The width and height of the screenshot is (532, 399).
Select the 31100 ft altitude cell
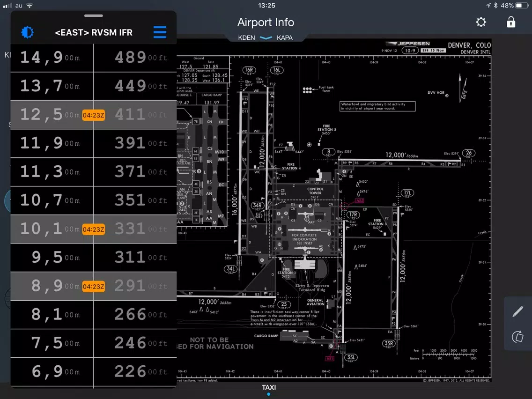(135, 258)
